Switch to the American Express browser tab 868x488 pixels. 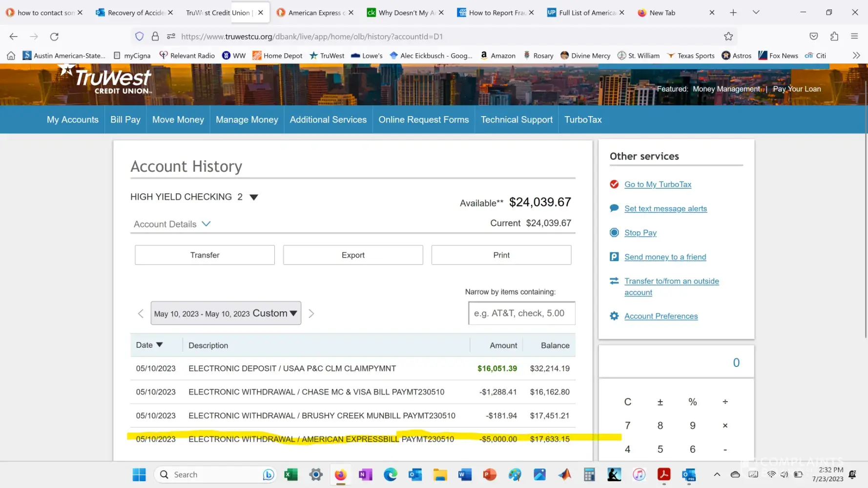(315, 13)
